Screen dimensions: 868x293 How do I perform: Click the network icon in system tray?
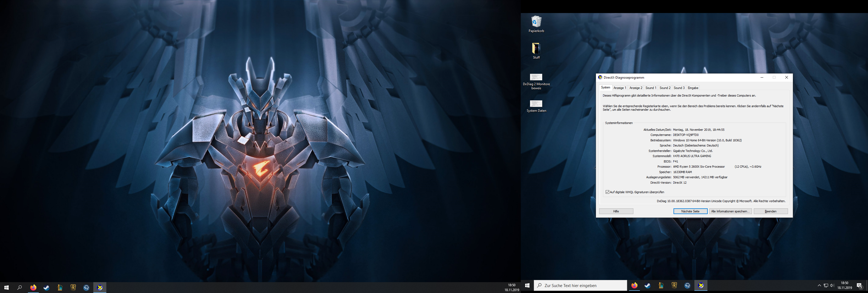pos(825,285)
